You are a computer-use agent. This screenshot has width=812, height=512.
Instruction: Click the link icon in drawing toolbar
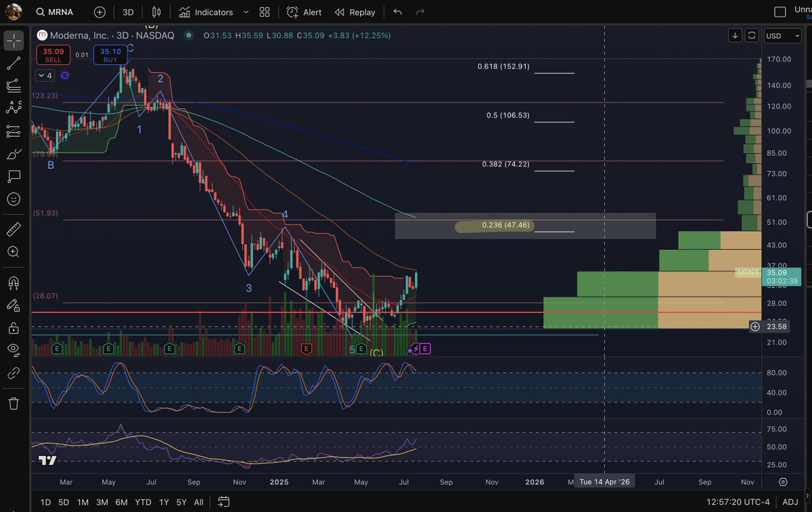[x=14, y=372]
